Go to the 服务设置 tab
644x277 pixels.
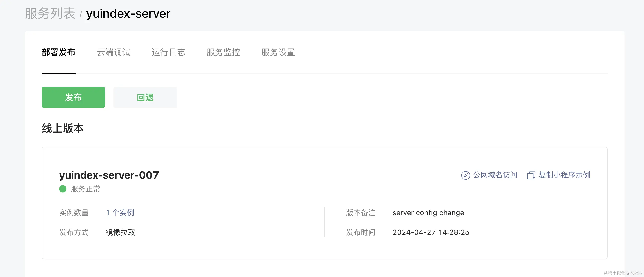(x=278, y=52)
